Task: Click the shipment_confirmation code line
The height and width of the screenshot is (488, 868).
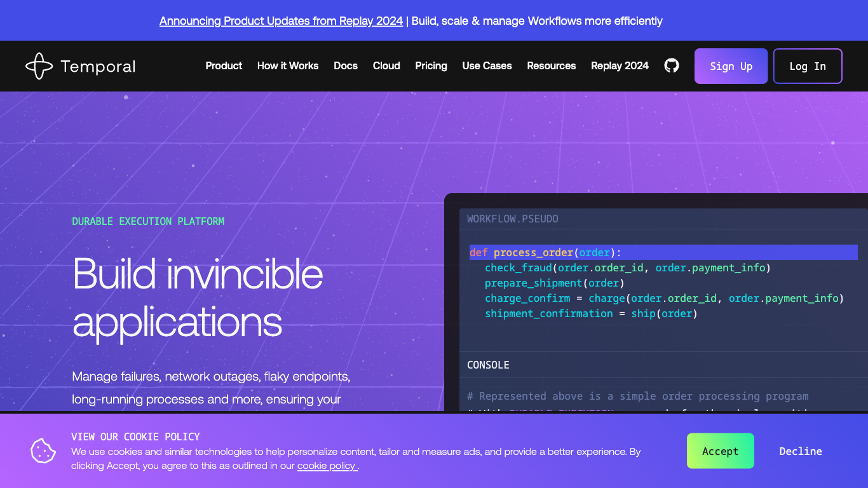Action: click(591, 314)
